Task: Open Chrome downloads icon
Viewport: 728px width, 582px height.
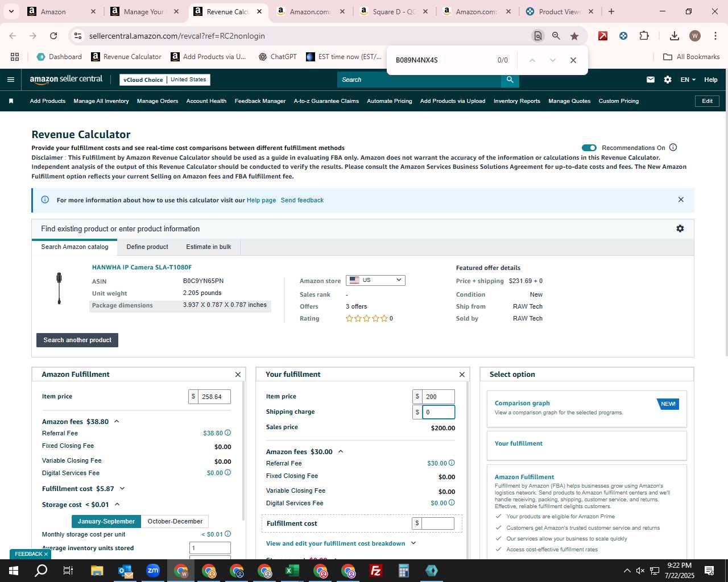Action: pos(675,36)
